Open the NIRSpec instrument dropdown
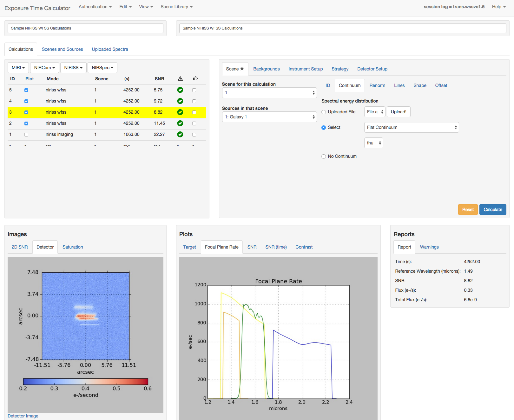 102,68
